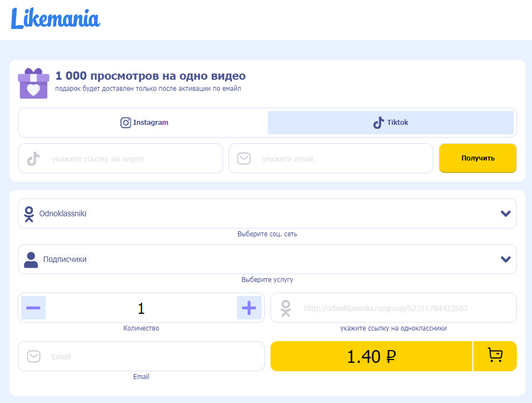Switch to the Instagram tab
Viewport: 532px width, 403px height.
click(x=144, y=123)
